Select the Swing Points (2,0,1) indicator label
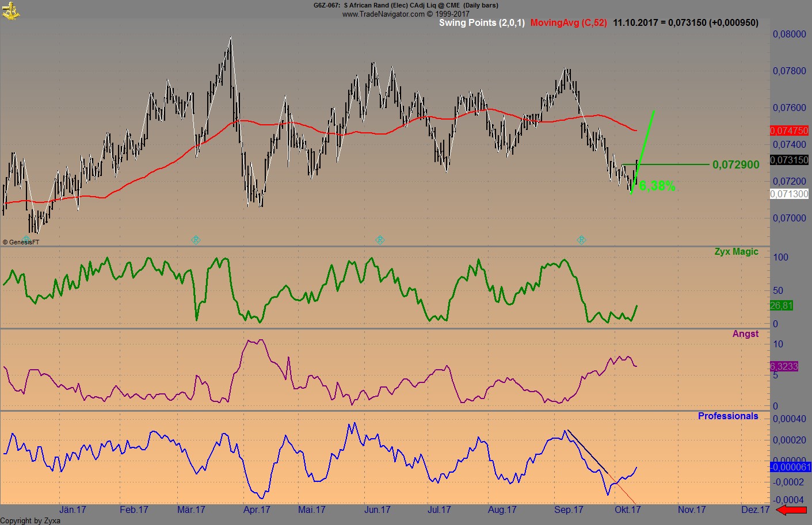 click(482, 23)
